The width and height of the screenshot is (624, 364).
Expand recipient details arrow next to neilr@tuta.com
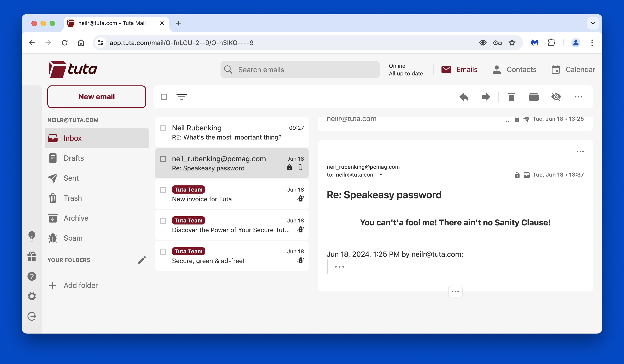pos(381,175)
